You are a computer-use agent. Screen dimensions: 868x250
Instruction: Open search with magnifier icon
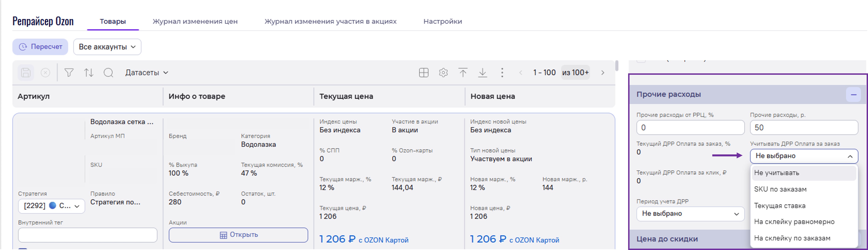pos(108,73)
